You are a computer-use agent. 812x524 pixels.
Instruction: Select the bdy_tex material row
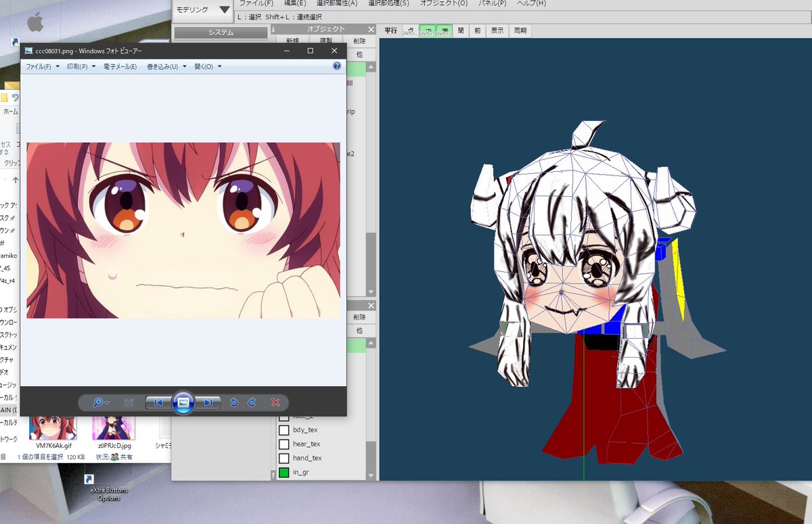[321, 430]
